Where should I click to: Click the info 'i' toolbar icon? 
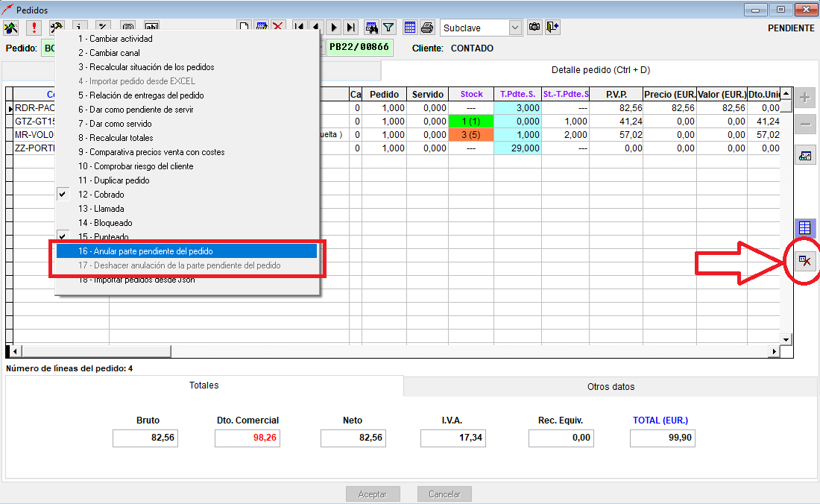[80, 26]
